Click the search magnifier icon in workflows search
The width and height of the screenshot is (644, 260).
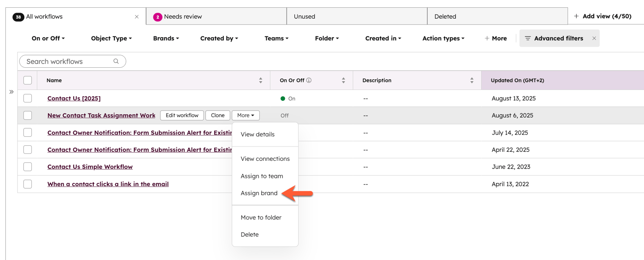116,61
